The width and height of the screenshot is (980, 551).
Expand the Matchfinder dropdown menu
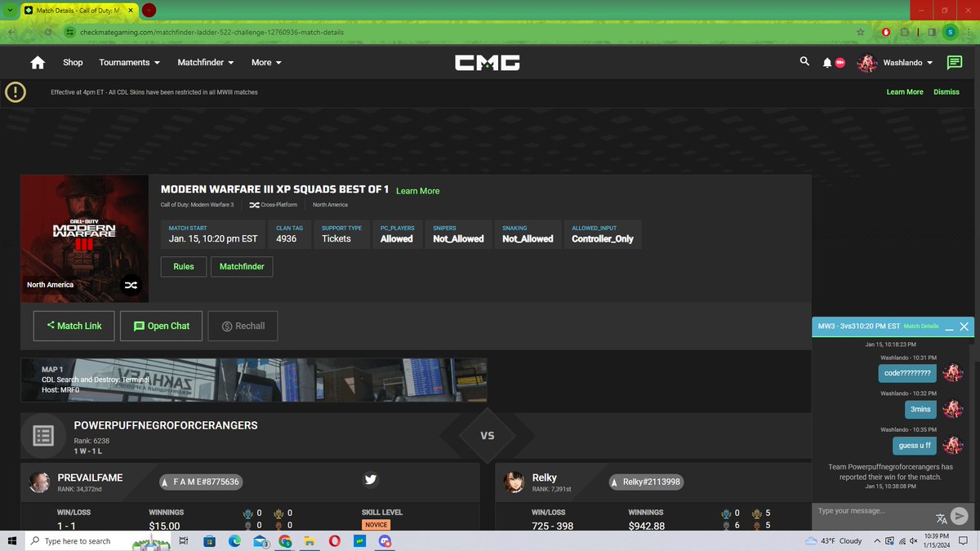(x=206, y=62)
